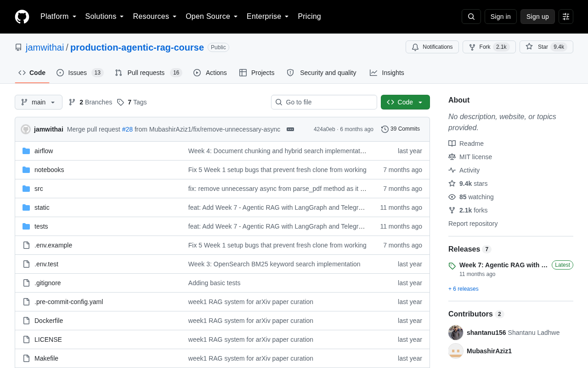Open the green Code dropdown button
The image size is (588, 368).
point(405,102)
